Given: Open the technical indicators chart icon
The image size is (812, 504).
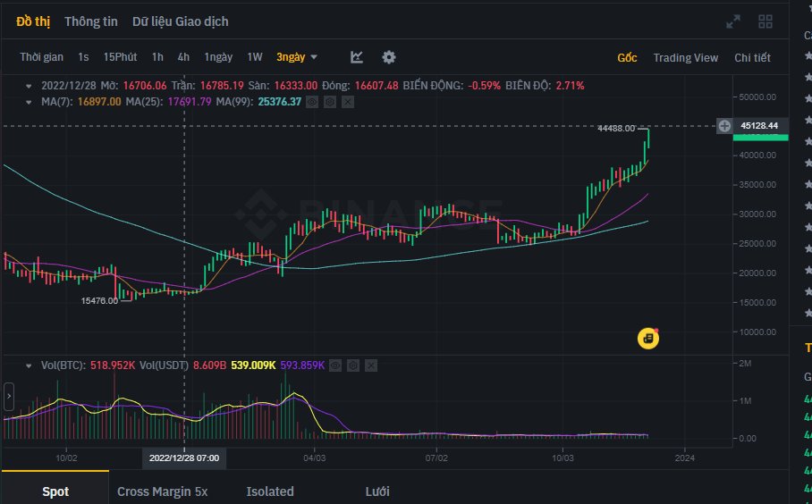Looking at the screenshot, I should [356, 57].
